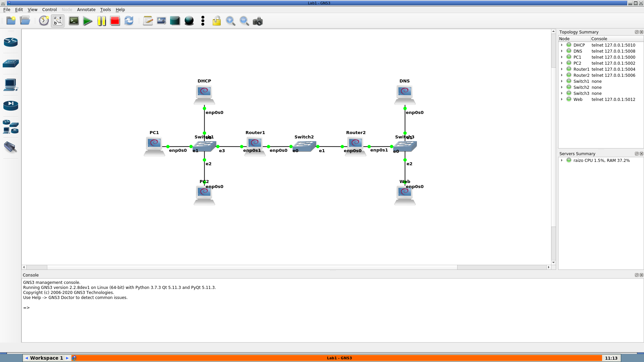Toggle lock all items padlock icon
This screenshot has width=644, height=362.
point(217,21)
